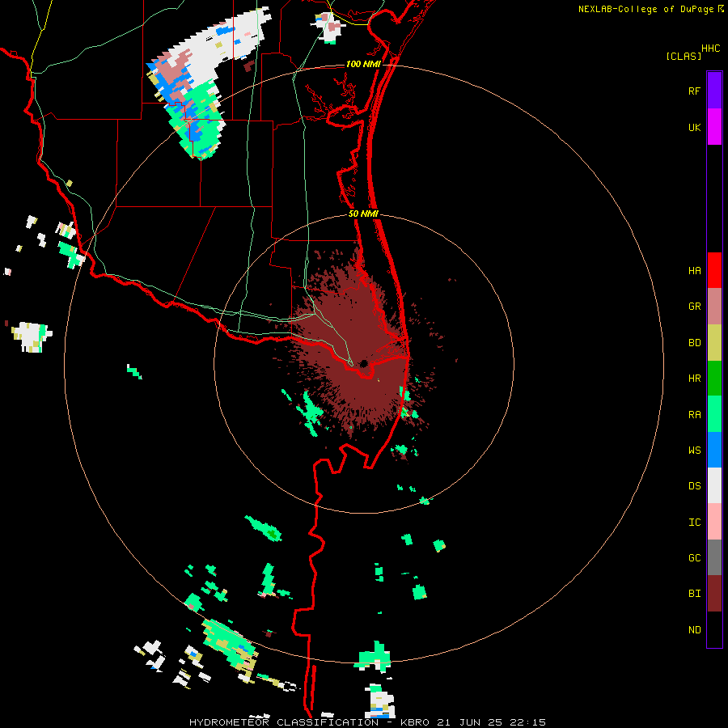The image size is (728, 728).
Task: Click the KBRO radar site identifier
Action: pyautogui.click(x=415, y=722)
